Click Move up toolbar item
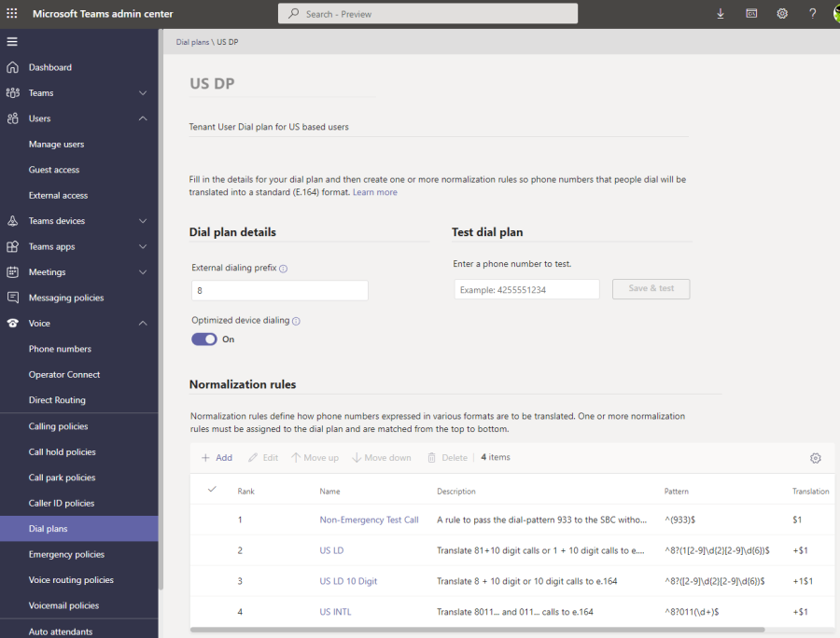 coord(315,458)
